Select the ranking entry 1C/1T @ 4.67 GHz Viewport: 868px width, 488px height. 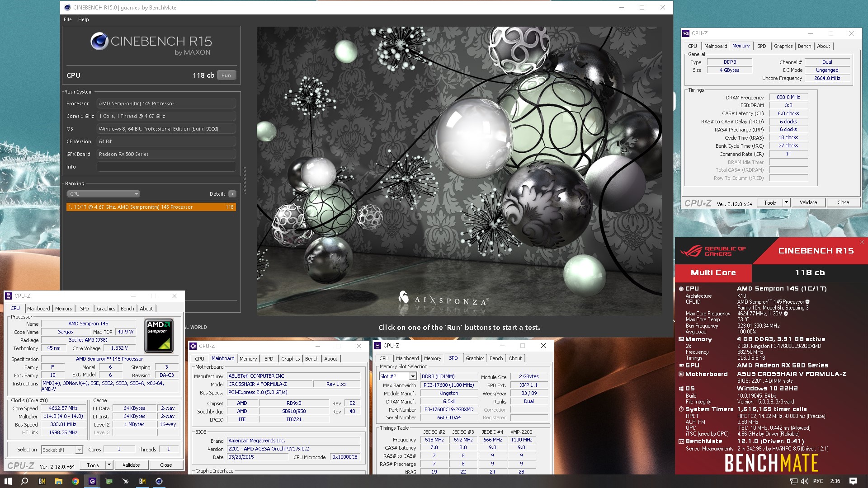151,207
